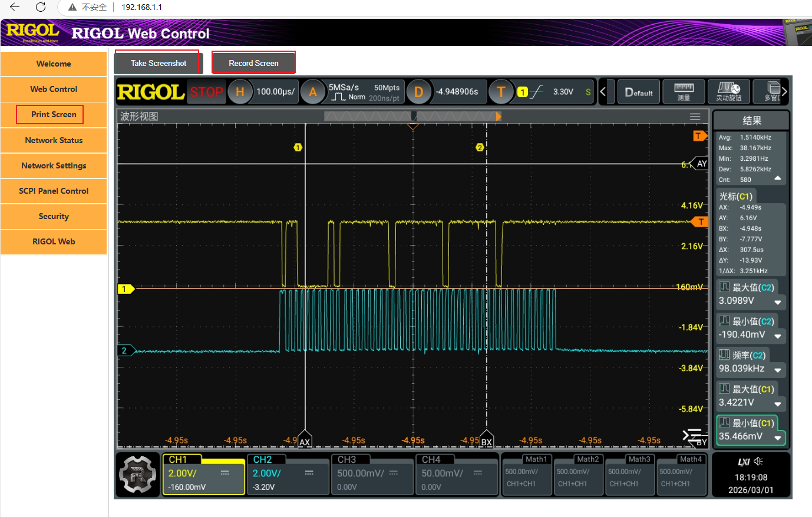Click the trigger source channel 1 badge

tap(522, 92)
